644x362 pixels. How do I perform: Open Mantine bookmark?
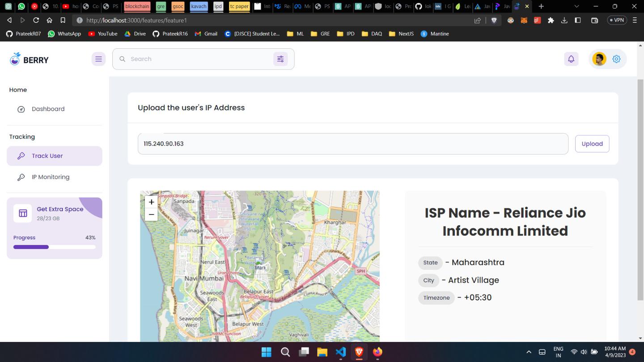[435, 34]
